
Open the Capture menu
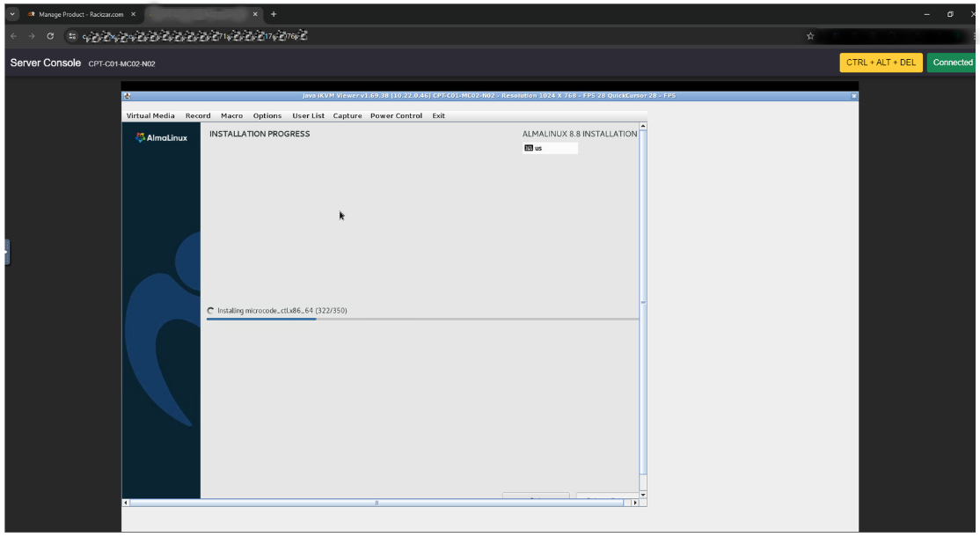point(347,115)
